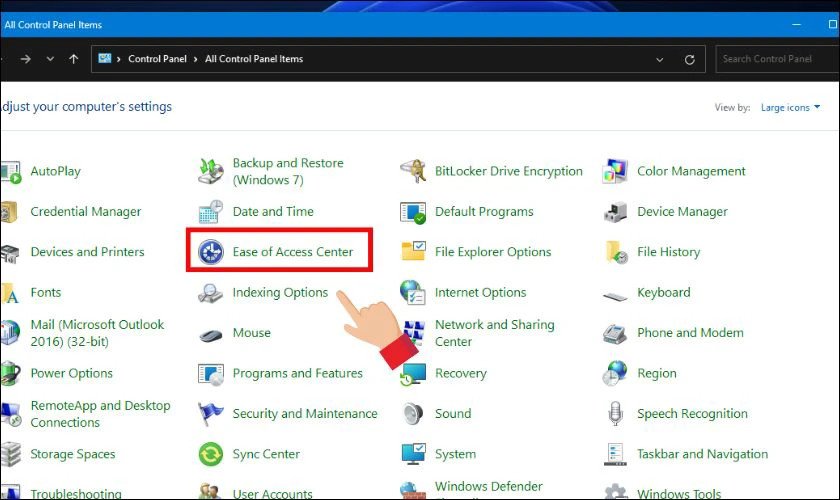This screenshot has height=500, width=840.
Task: Go up one level with Up arrow
Action: (x=74, y=59)
